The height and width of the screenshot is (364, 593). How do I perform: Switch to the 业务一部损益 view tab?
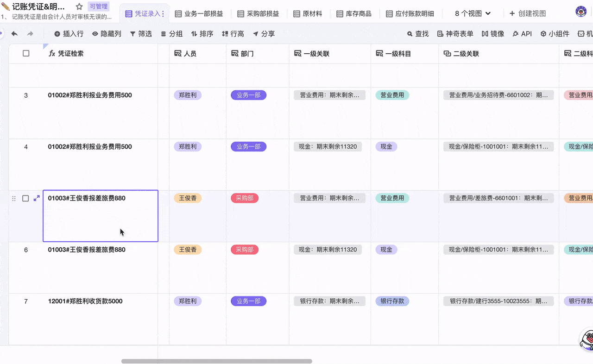coord(199,14)
